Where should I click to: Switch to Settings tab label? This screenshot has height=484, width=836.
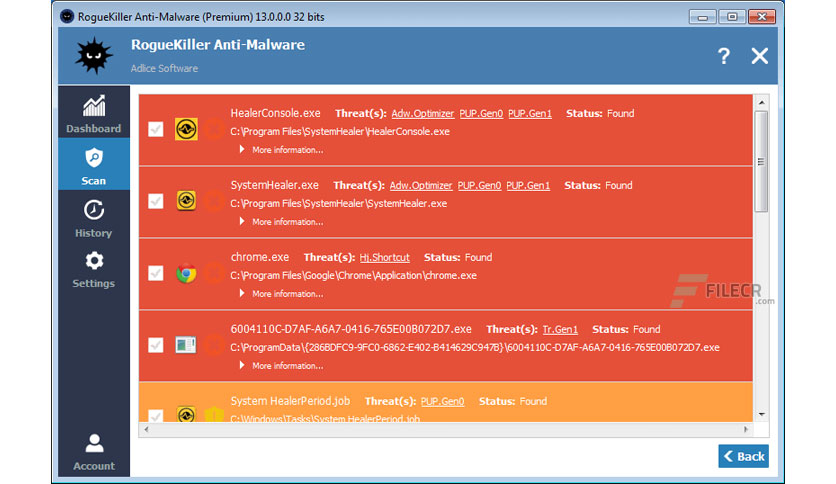pyautogui.click(x=94, y=283)
